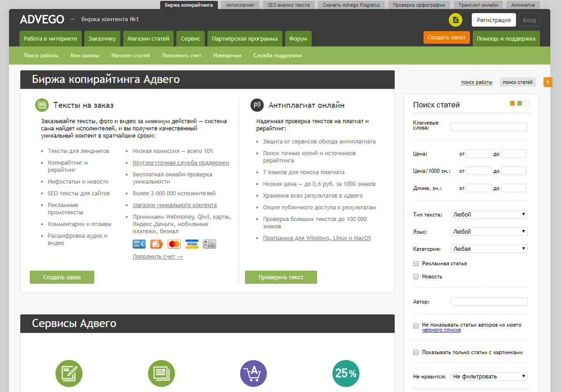562x392 pixels.
Task: Select the orange square in search panel
Action: pos(512,103)
